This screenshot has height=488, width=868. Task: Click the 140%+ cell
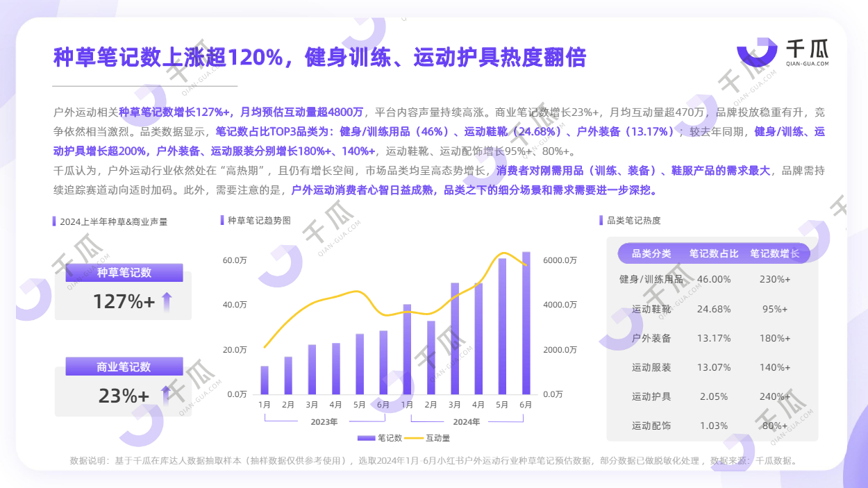coord(776,367)
